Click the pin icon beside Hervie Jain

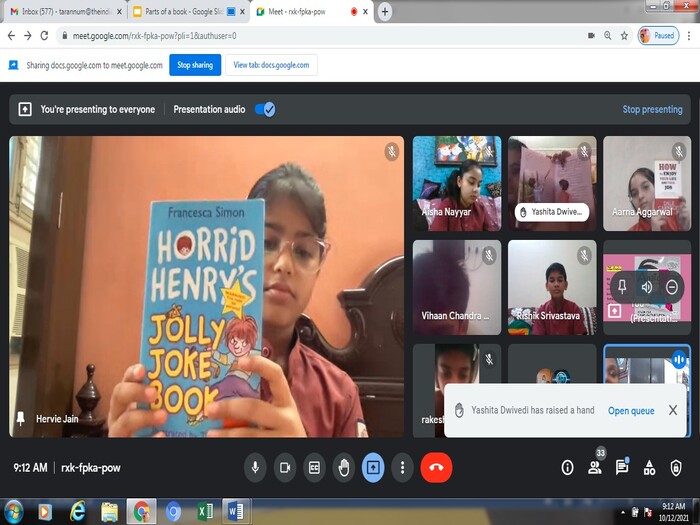point(20,419)
